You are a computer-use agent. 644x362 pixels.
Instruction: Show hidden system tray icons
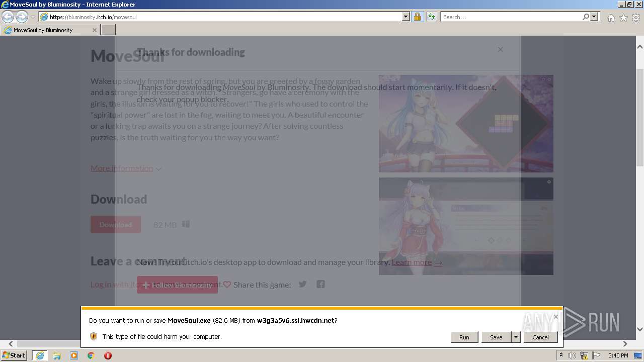(x=561, y=355)
